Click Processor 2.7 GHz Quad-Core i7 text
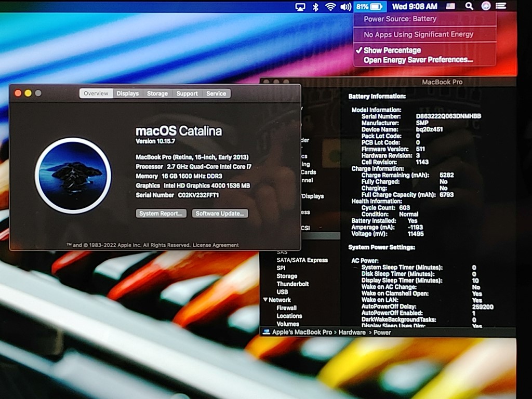The height and width of the screenshot is (399, 532). 193,167
